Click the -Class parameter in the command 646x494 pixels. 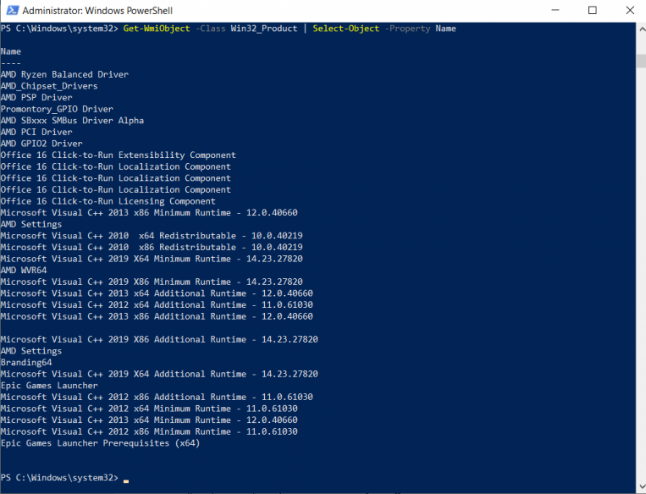tap(210, 28)
